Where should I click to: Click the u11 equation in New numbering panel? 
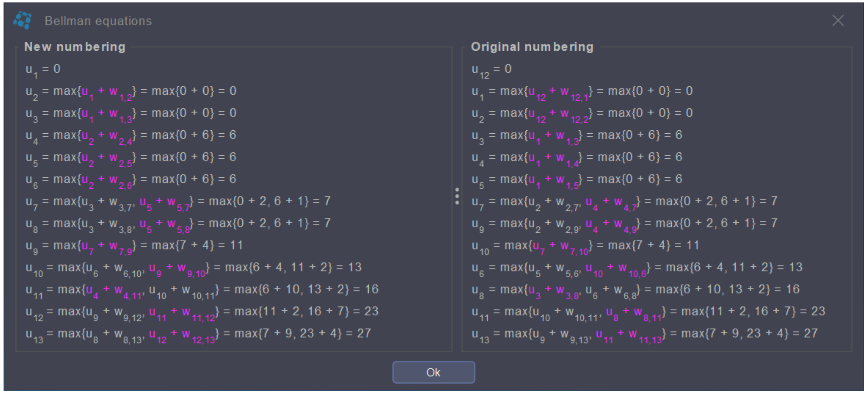coord(202,290)
